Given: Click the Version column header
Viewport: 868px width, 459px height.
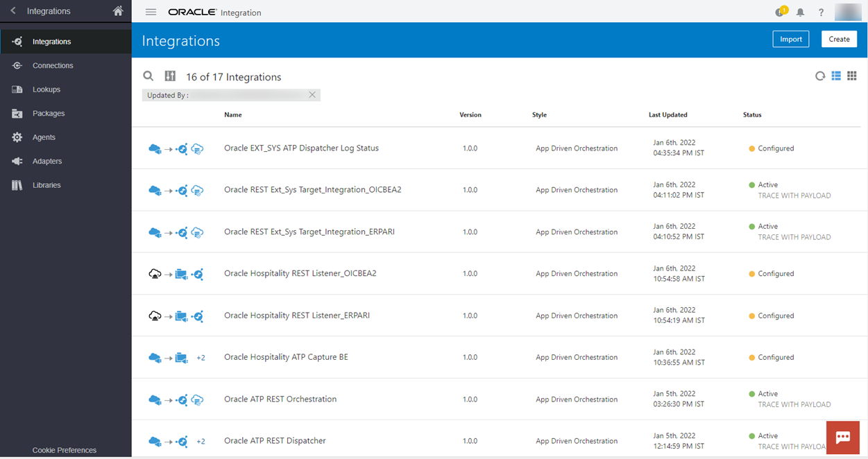Looking at the screenshot, I should pyautogui.click(x=470, y=115).
